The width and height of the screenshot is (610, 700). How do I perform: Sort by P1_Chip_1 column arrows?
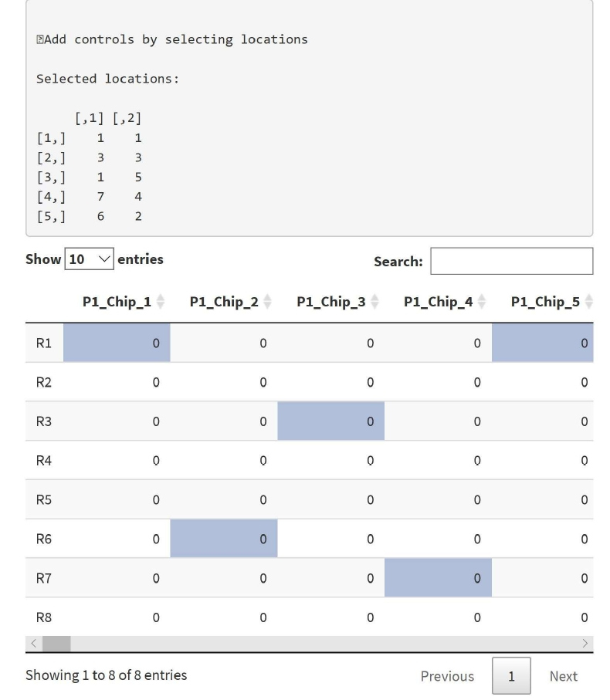pyautogui.click(x=161, y=302)
